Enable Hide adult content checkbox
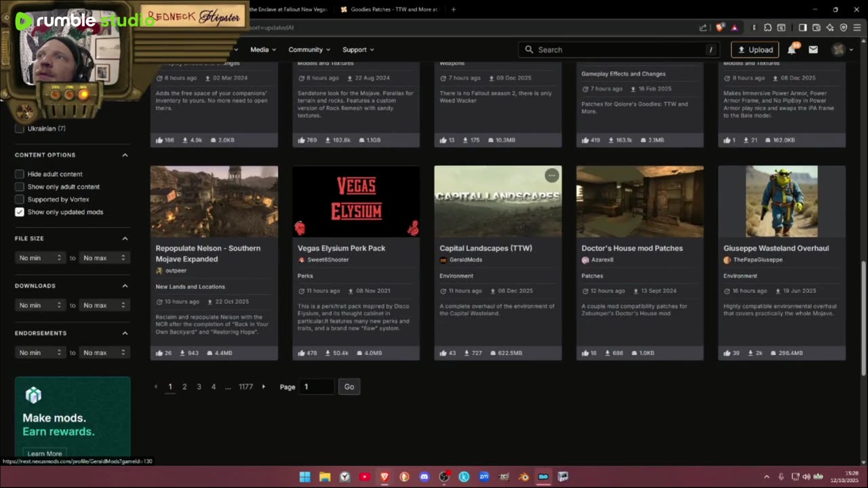 (20, 174)
